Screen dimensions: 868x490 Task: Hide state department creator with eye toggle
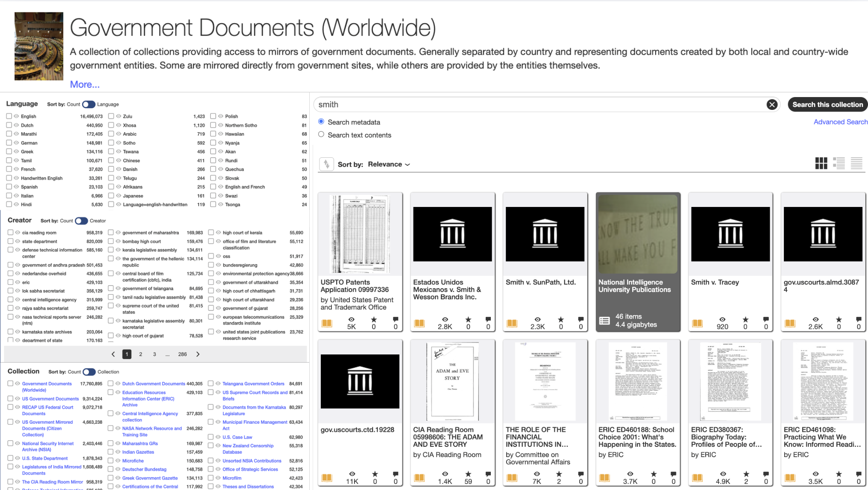18,241
